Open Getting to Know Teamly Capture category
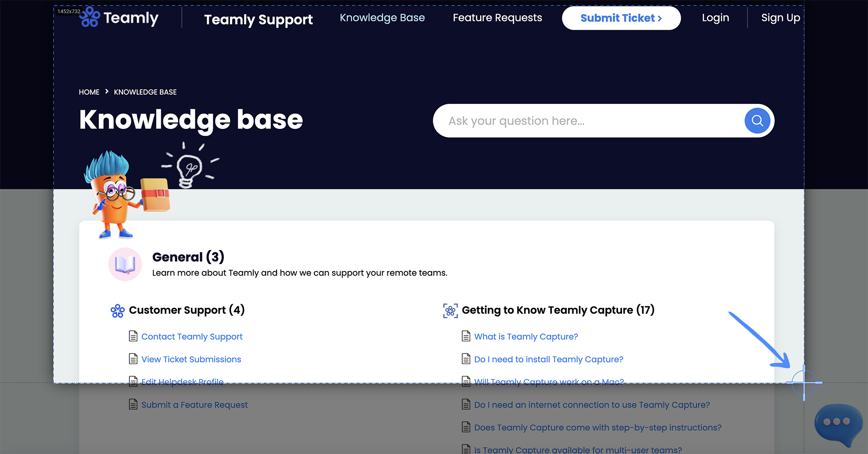 tap(558, 310)
